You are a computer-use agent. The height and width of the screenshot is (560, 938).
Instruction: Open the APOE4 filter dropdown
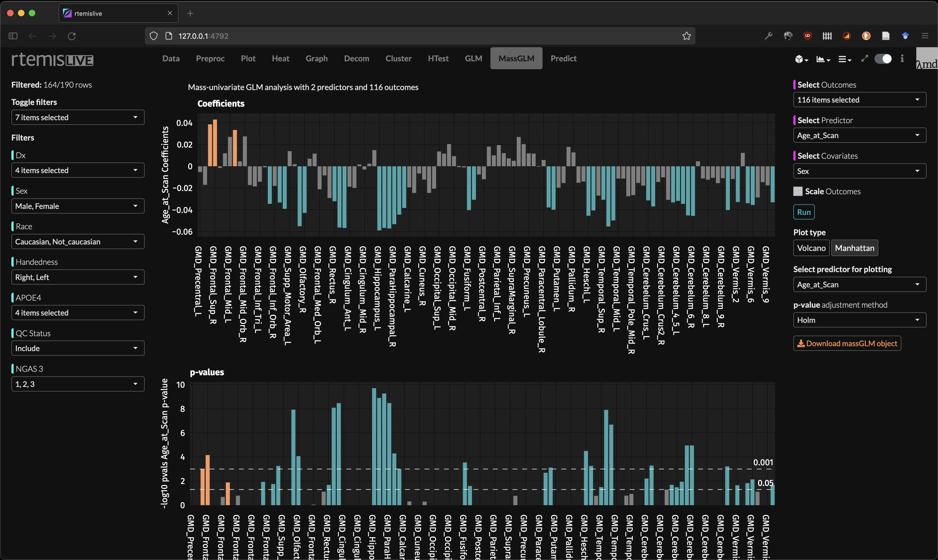tap(78, 313)
